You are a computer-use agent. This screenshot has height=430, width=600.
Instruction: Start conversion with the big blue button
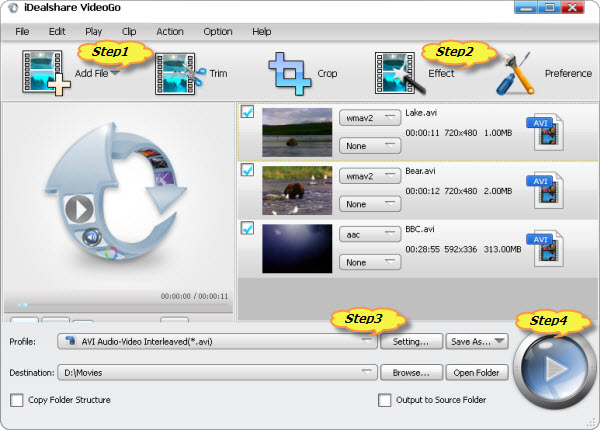(x=554, y=369)
